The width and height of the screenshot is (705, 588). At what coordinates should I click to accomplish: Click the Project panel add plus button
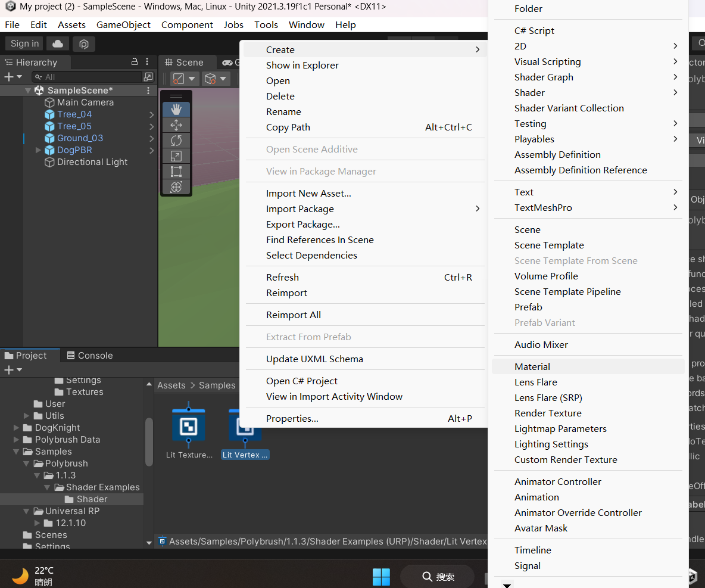(x=8, y=370)
